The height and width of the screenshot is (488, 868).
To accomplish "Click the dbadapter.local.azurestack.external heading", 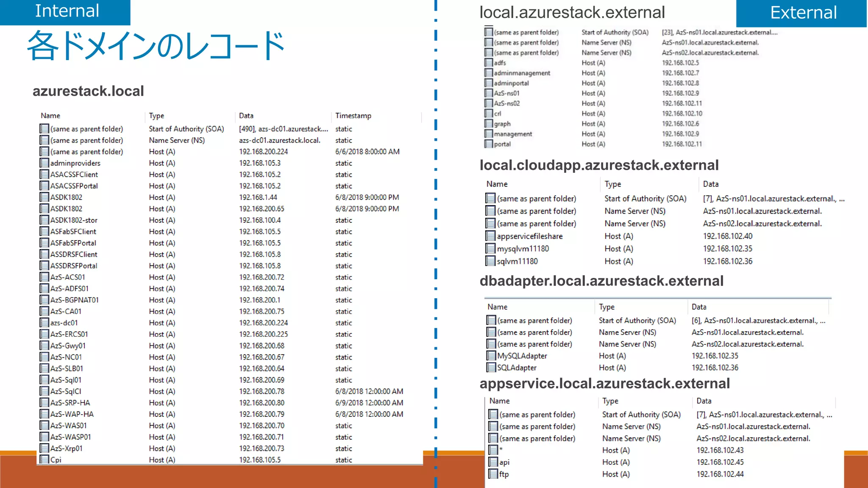I will [601, 281].
